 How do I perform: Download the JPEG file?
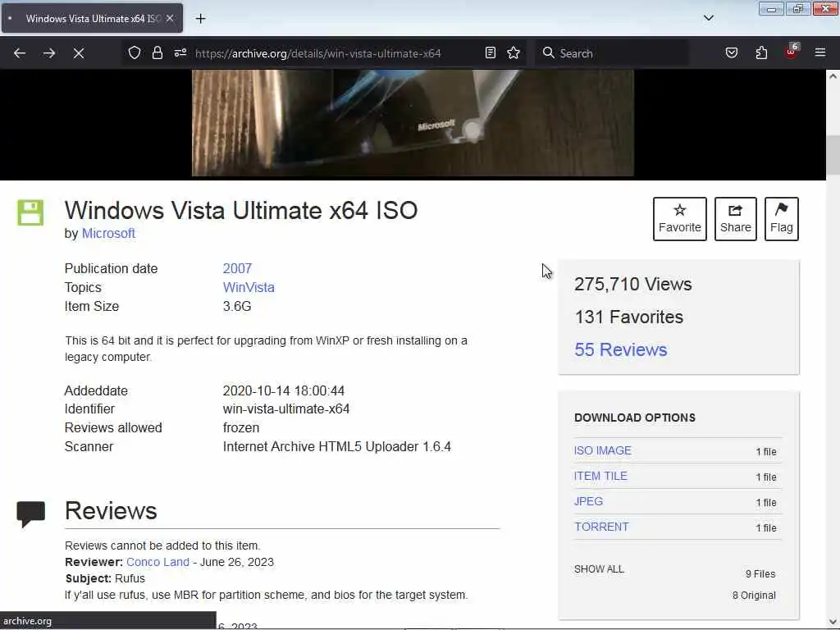coord(588,501)
